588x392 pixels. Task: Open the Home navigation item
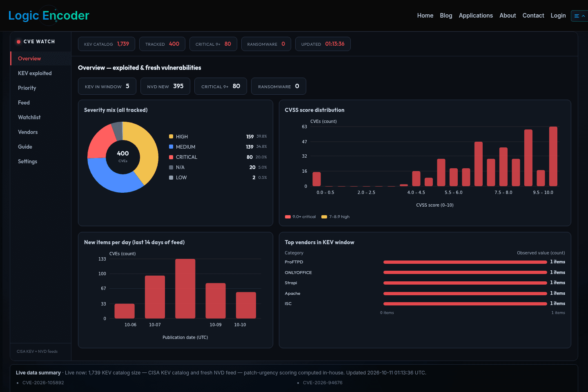[425, 16]
